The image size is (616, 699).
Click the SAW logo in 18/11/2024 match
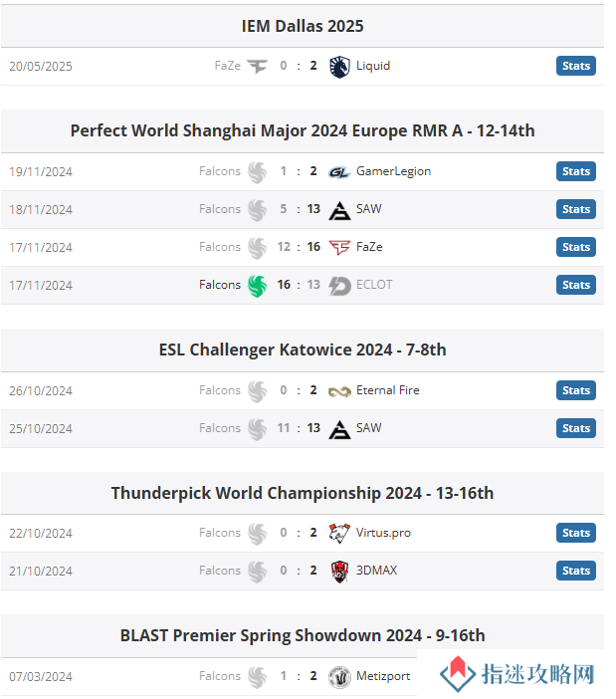(339, 210)
